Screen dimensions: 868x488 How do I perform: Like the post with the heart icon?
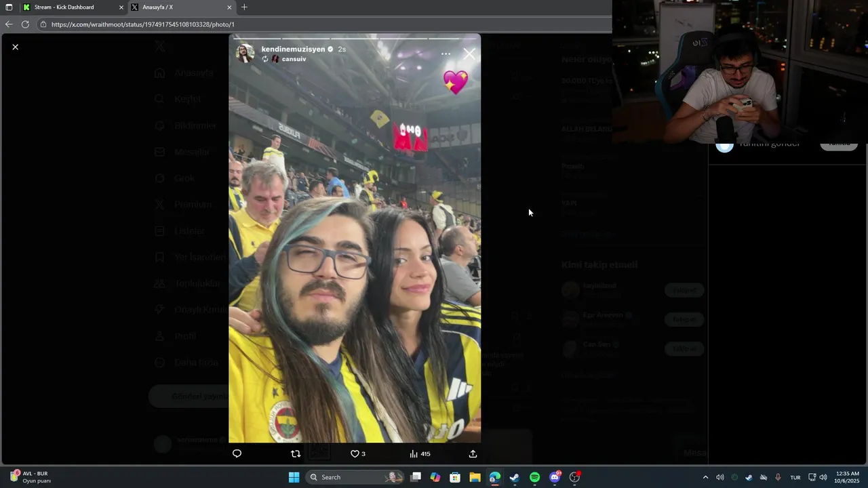(x=357, y=453)
